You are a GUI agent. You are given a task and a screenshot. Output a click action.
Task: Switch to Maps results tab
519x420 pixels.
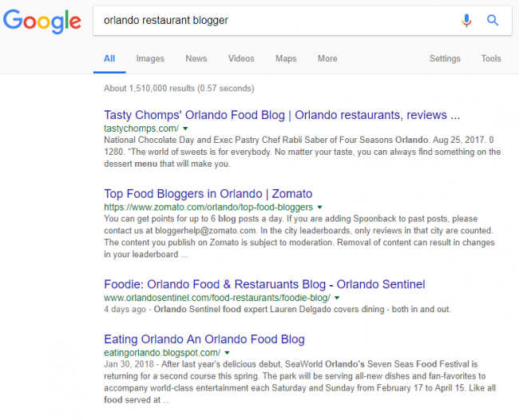click(x=286, y=58)
